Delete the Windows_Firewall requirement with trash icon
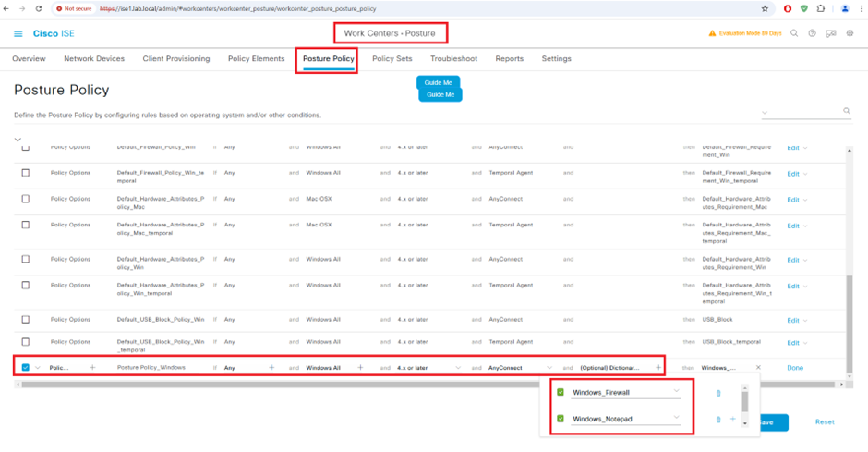868x452 pixels. tap(718, 393)
